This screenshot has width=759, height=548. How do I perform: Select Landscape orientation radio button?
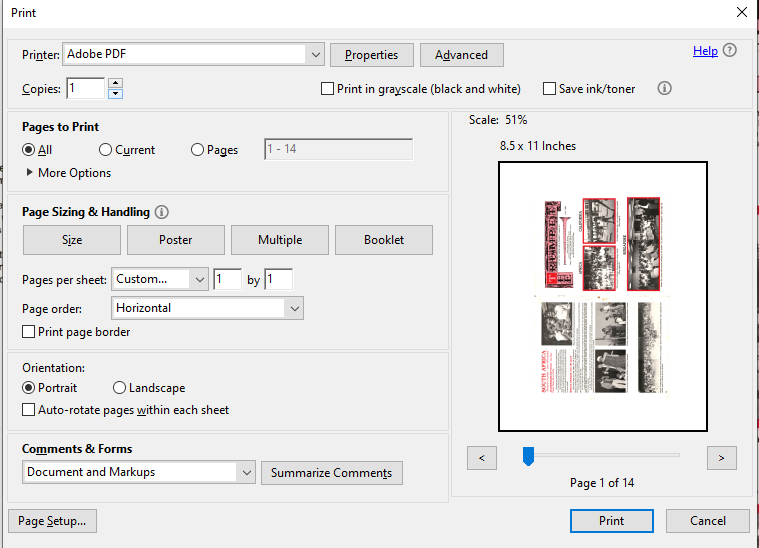coord(120,388)
